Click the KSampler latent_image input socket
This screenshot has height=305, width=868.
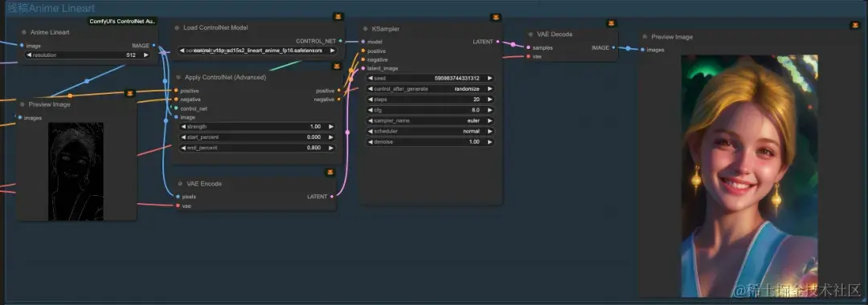tap(363, 68)
